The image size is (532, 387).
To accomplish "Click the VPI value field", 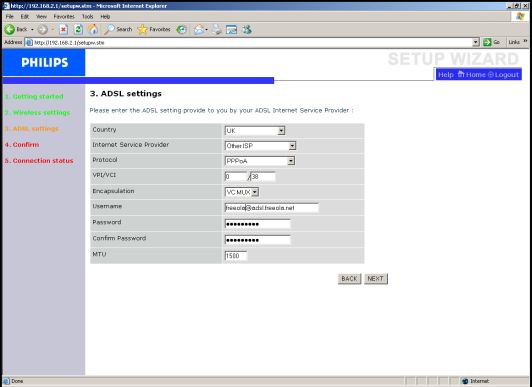I will (x=236, y=177).
